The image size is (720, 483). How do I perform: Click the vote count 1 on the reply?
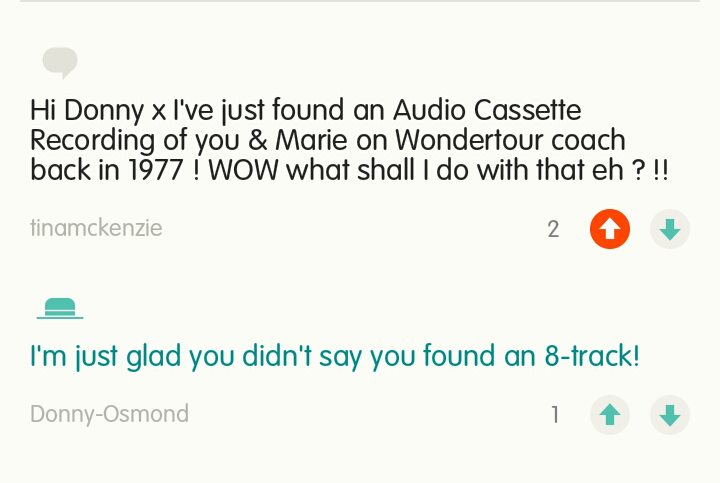point(555,415)
